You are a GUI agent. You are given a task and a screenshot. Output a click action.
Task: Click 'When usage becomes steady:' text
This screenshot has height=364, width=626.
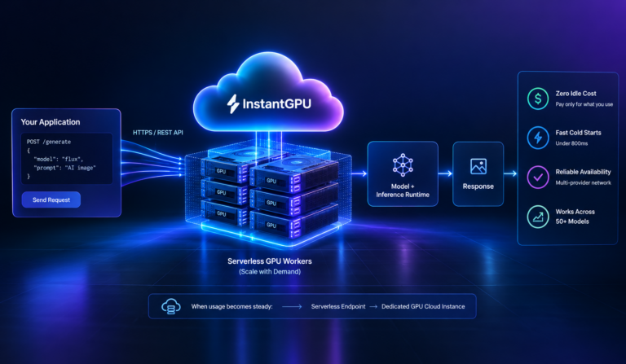tap(231, 306)
